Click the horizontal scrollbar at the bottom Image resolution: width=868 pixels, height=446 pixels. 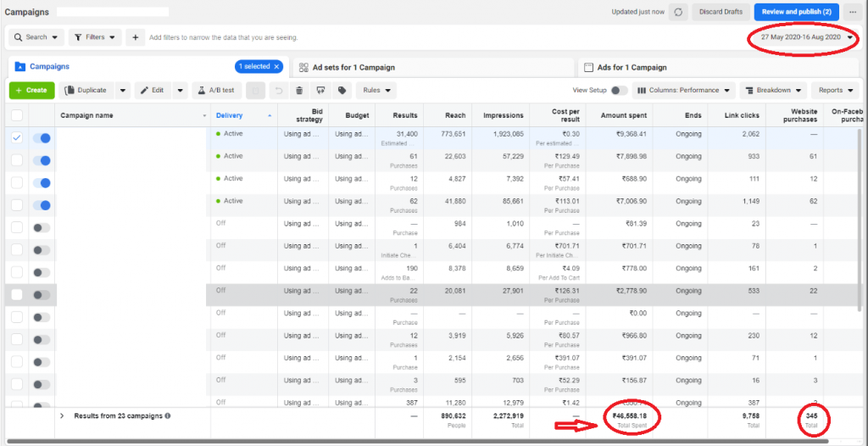point(418,442)
